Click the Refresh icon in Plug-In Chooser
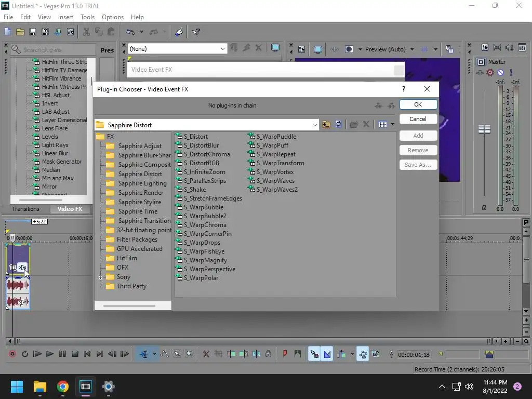532x399 pixels. tap(338, 124)
